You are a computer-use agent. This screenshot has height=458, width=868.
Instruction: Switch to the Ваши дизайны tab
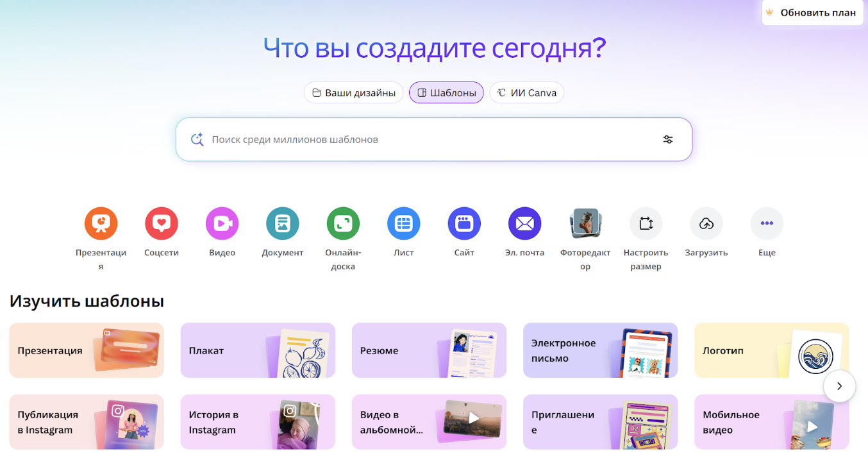coord(353,92)
